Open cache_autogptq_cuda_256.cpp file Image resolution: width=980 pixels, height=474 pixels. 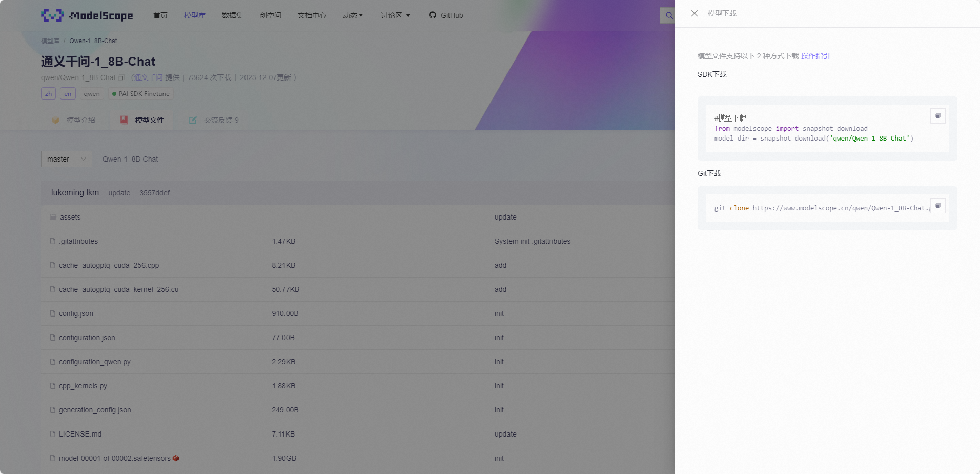109,265
